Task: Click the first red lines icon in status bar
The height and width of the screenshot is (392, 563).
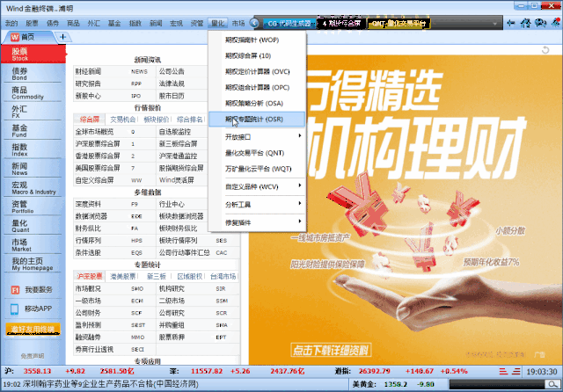Action: (503, 371)
